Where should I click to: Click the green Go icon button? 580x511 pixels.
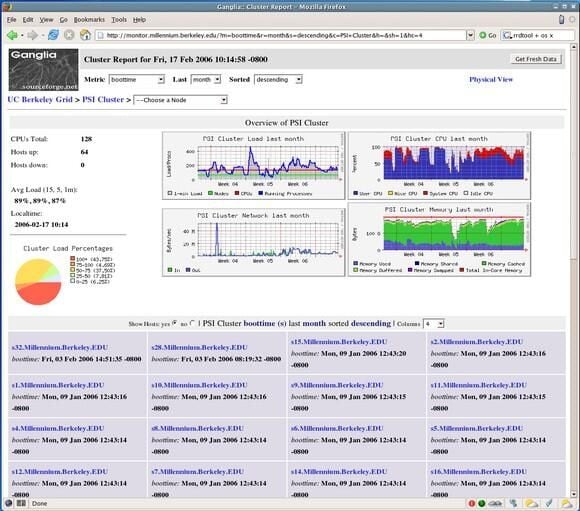pos(482,36)
